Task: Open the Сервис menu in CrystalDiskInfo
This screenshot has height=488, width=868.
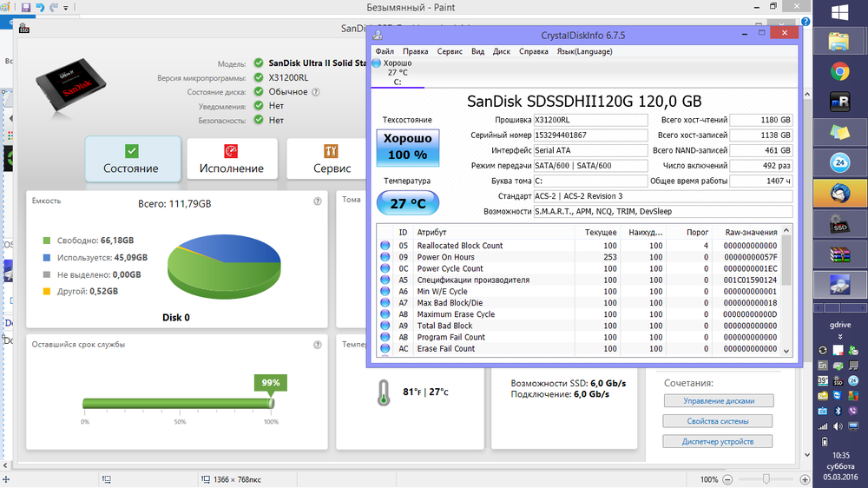Action: (450, 51)
